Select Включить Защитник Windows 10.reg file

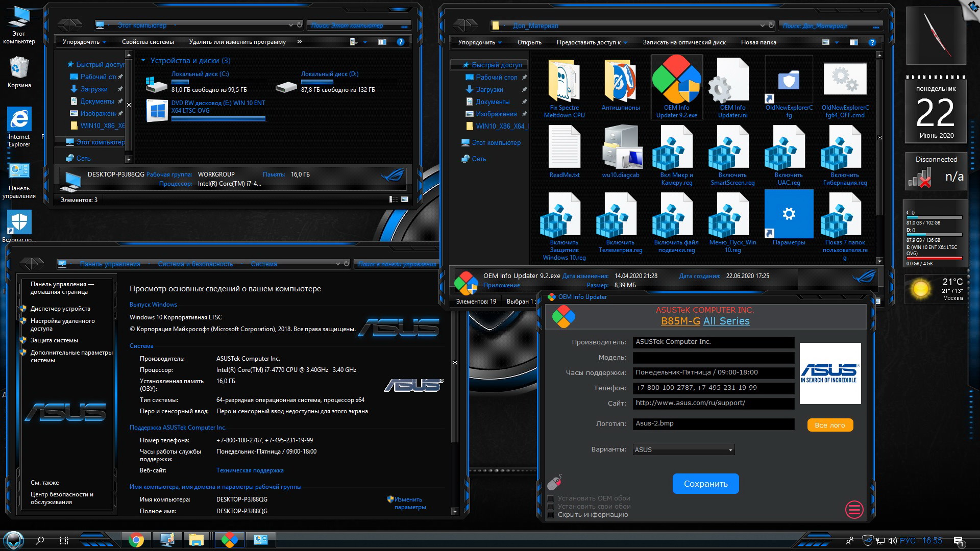pyautogui.click(x=564, y=227)
